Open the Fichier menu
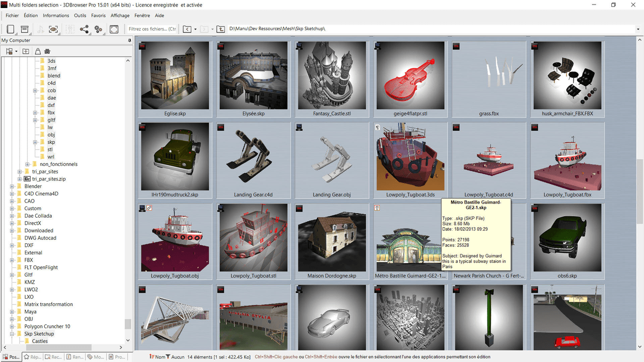Screen dimensions: 644x362 tap(12, 16)
